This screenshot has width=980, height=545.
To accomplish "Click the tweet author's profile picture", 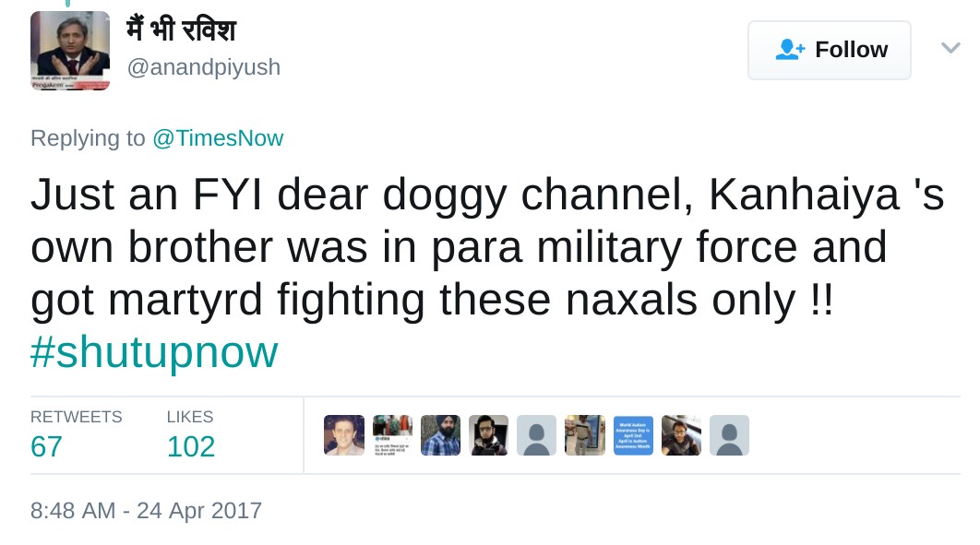I will pos(70,51).
